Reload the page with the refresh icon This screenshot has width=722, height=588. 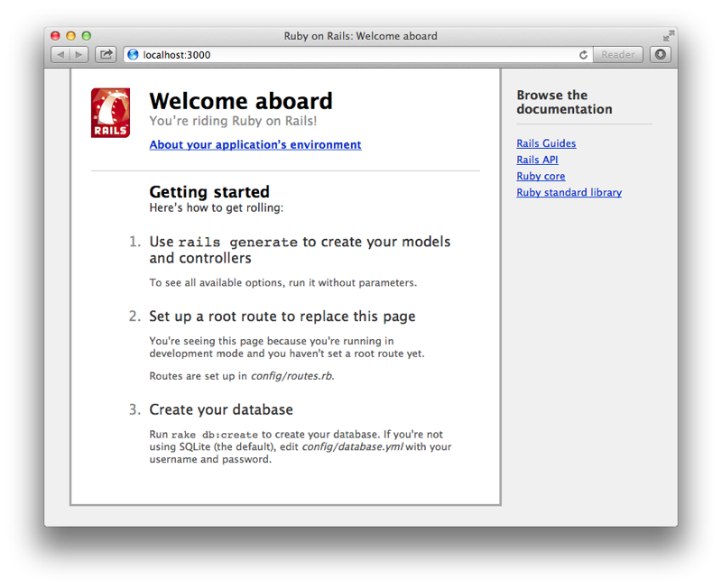point(583,55)
